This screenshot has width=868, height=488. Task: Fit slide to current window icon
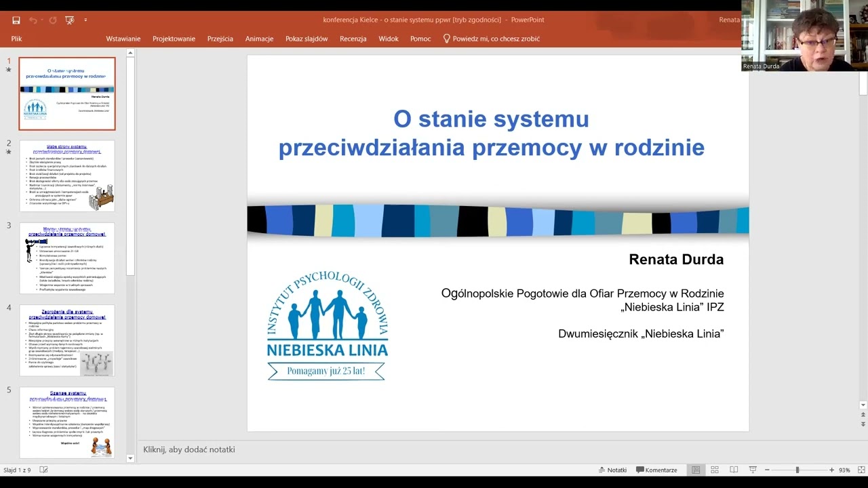[861, 470]
